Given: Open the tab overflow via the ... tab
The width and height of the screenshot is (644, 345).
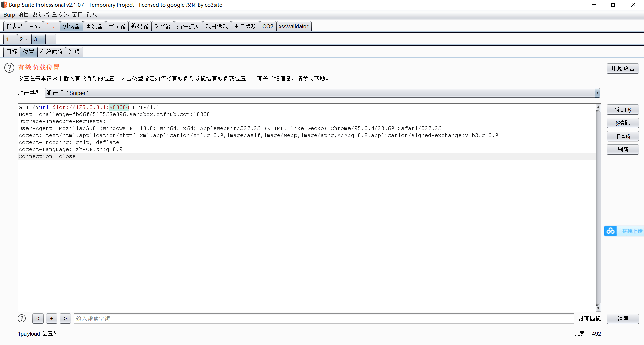Looking at the screenshot, I should (x=50, y=39).
